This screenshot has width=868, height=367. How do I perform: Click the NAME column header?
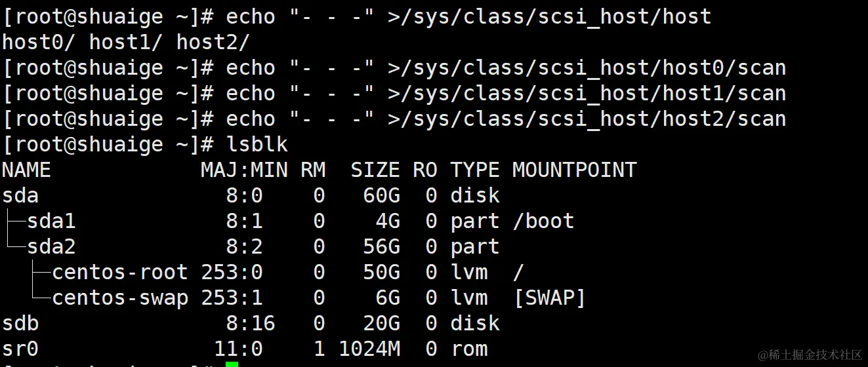point(26,170)
